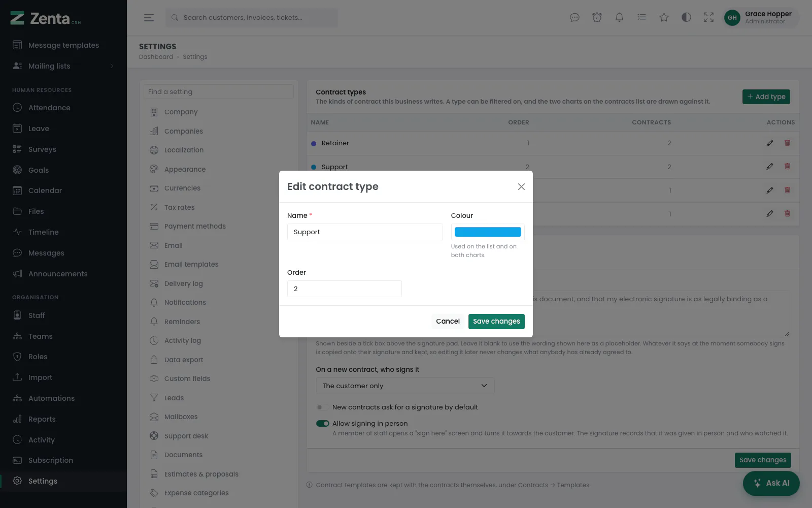
Task: Close the Edit contract type dialog
Action: (521, 187)
